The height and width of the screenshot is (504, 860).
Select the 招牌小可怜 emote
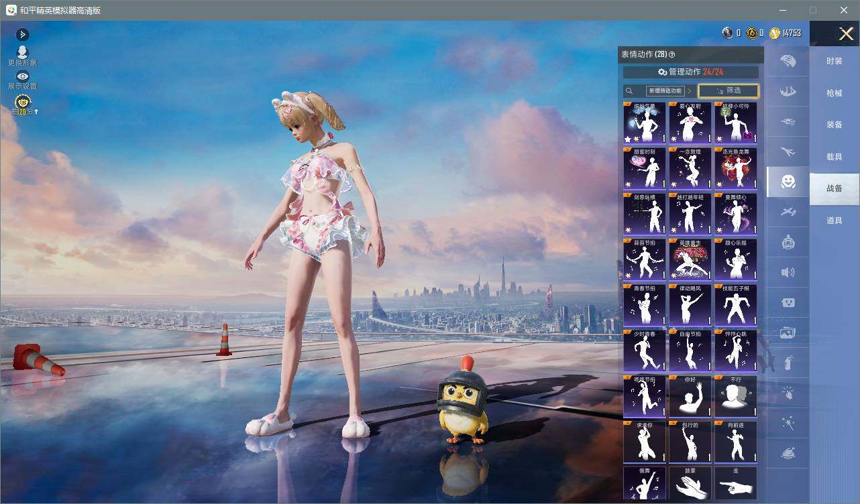tap(735, 122)
